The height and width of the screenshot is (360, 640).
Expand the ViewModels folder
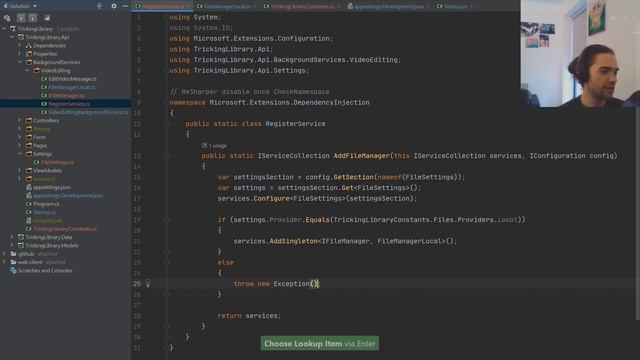(x=20, y=171)
